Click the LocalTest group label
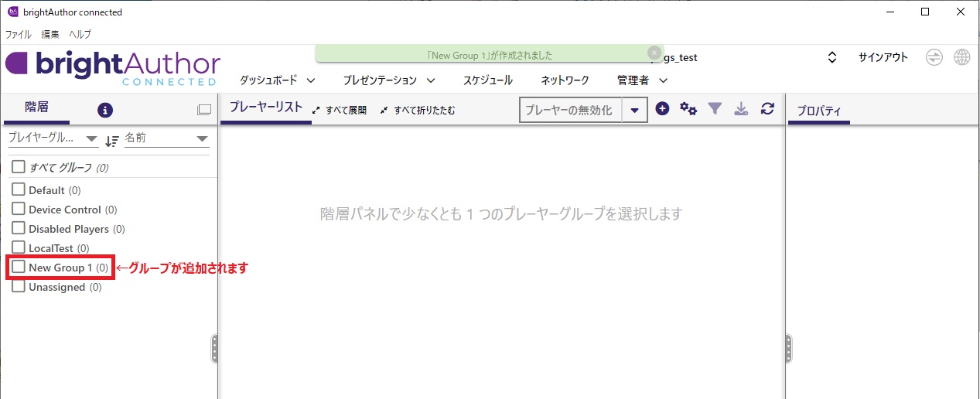 51,248
